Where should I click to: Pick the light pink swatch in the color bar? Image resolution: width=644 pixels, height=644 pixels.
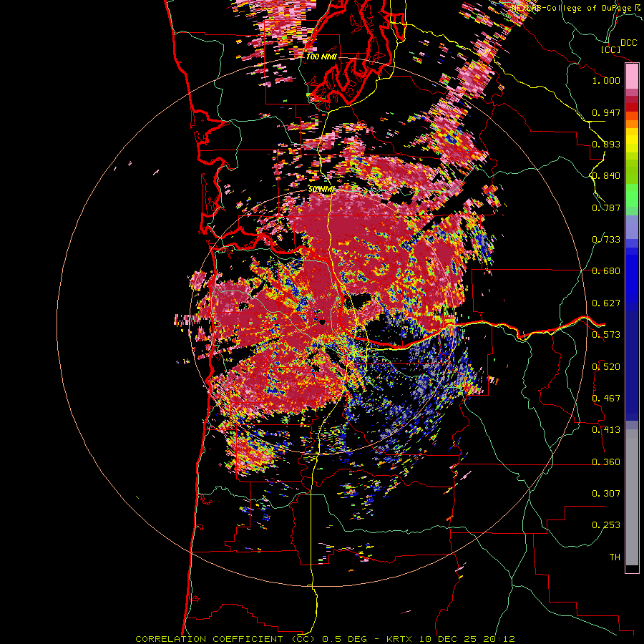point(632,77)
